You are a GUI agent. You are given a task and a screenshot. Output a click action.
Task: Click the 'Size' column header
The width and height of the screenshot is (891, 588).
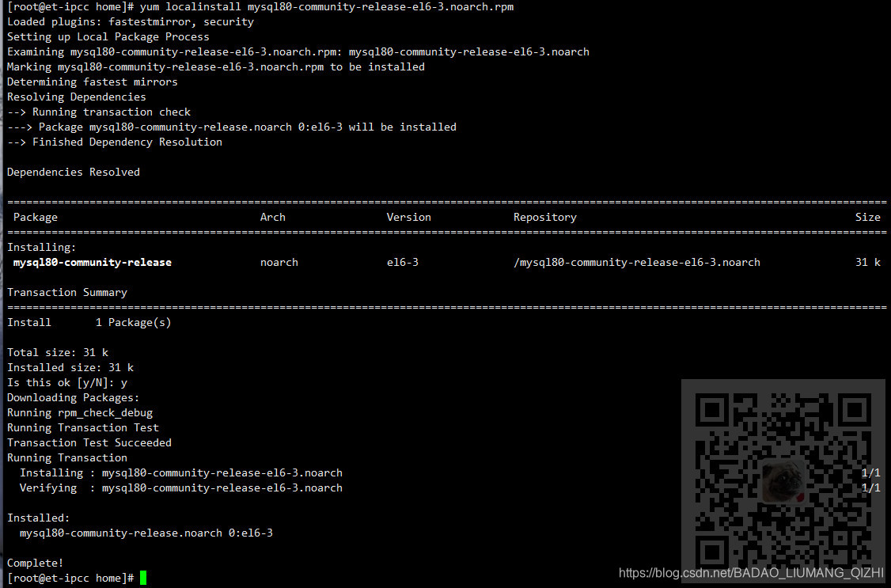coord(868,217)
